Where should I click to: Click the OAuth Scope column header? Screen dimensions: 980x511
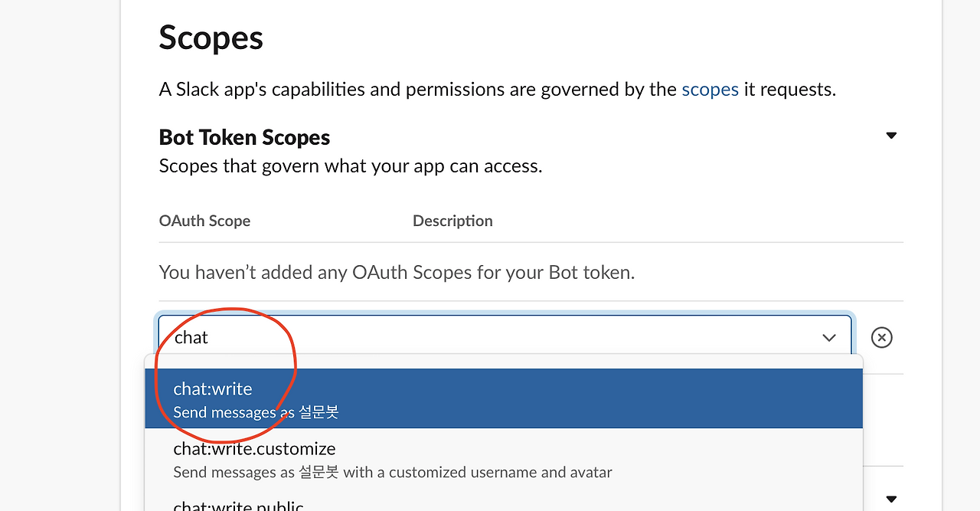[204, 221]
